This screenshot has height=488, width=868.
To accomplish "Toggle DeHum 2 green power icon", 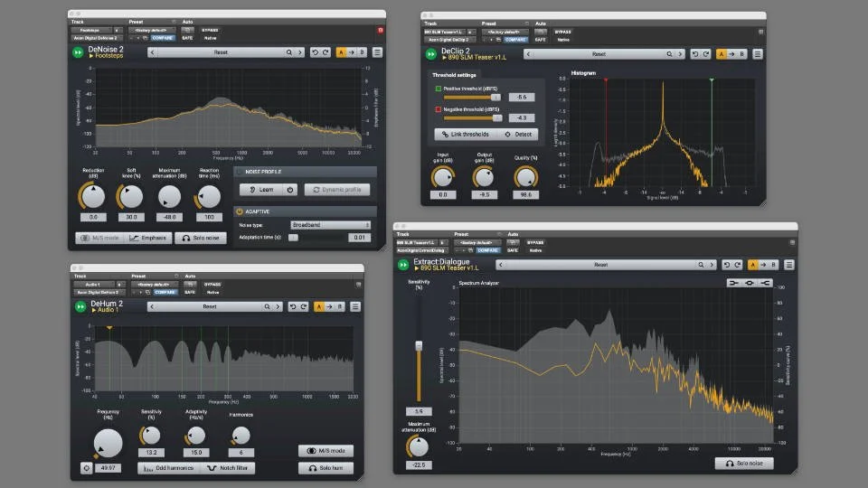I will coord(80,306).
